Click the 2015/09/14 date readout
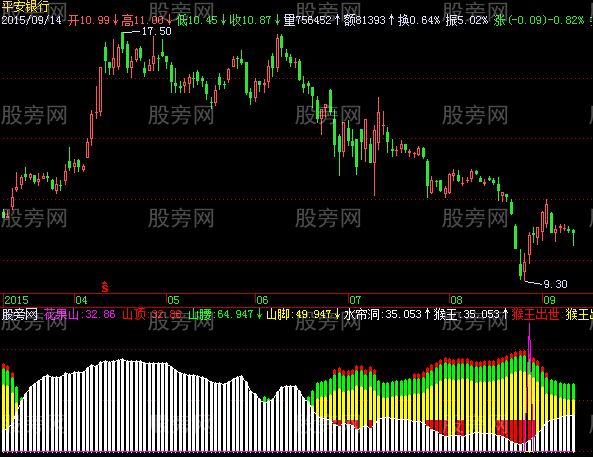This screenshot has width=593, height=457. pos(31,20)
